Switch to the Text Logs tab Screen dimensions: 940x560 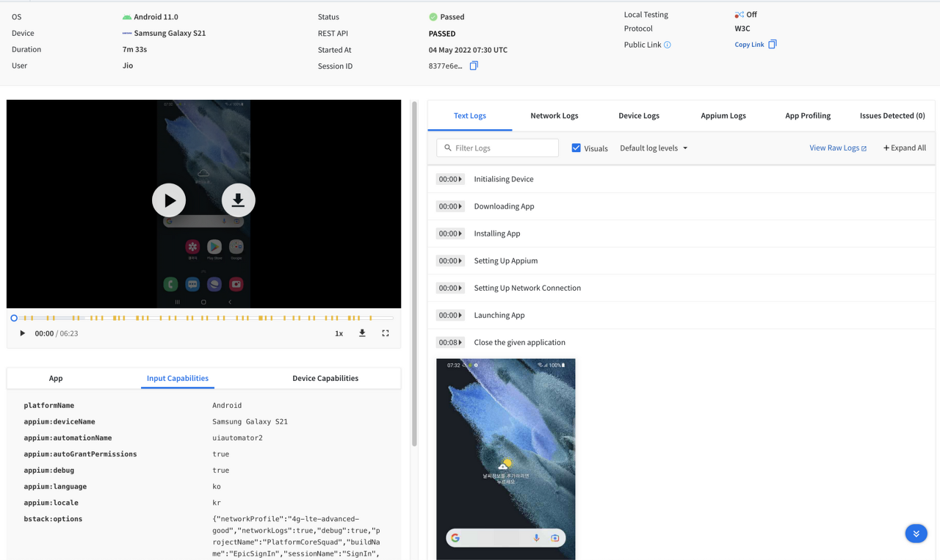tap(470, 116)
